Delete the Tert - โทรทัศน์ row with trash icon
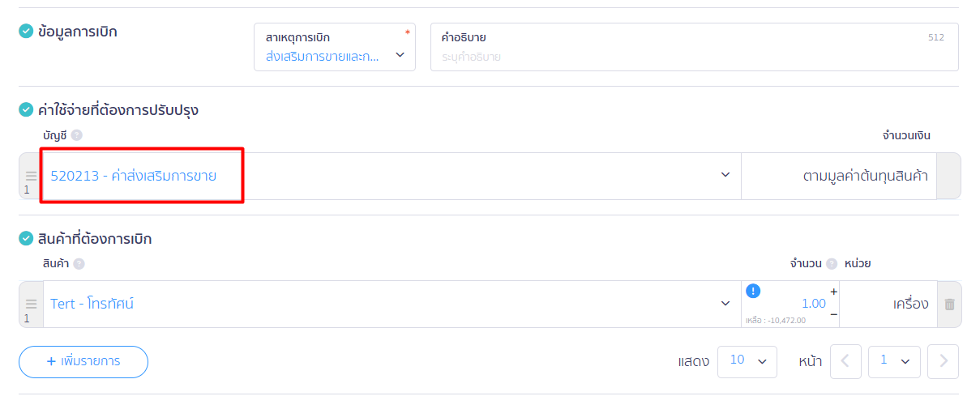The image size is (980, 409). pos(949,305)
